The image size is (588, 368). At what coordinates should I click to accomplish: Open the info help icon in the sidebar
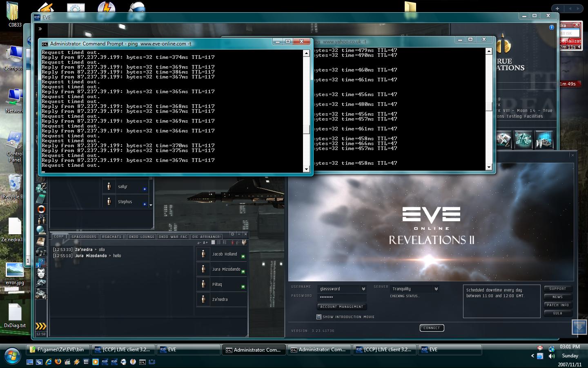[41, 262]
